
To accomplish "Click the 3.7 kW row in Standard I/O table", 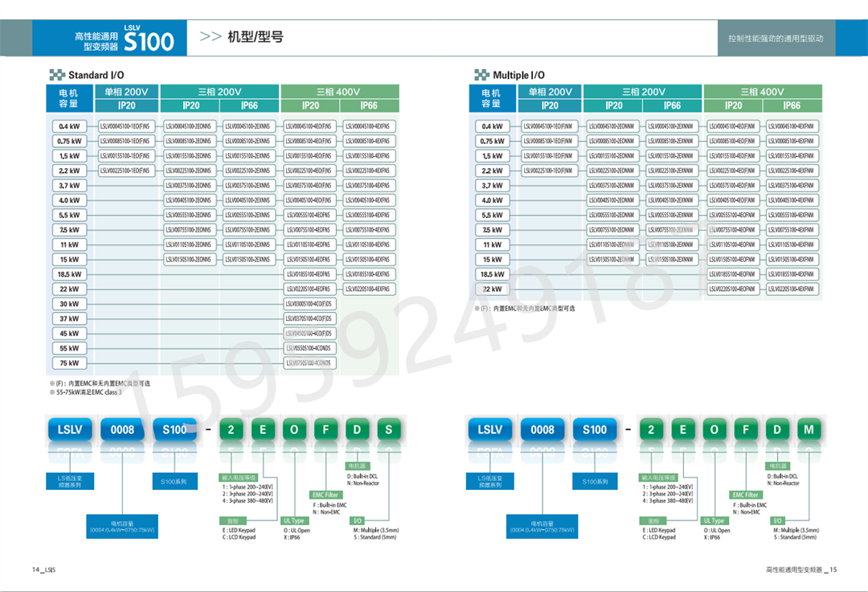I will (x=224, y=186).
